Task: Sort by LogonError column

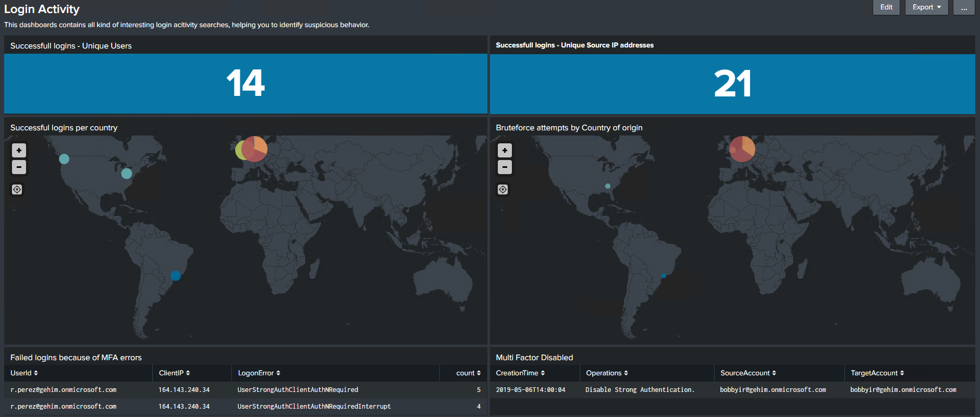Action: [259, 373]
